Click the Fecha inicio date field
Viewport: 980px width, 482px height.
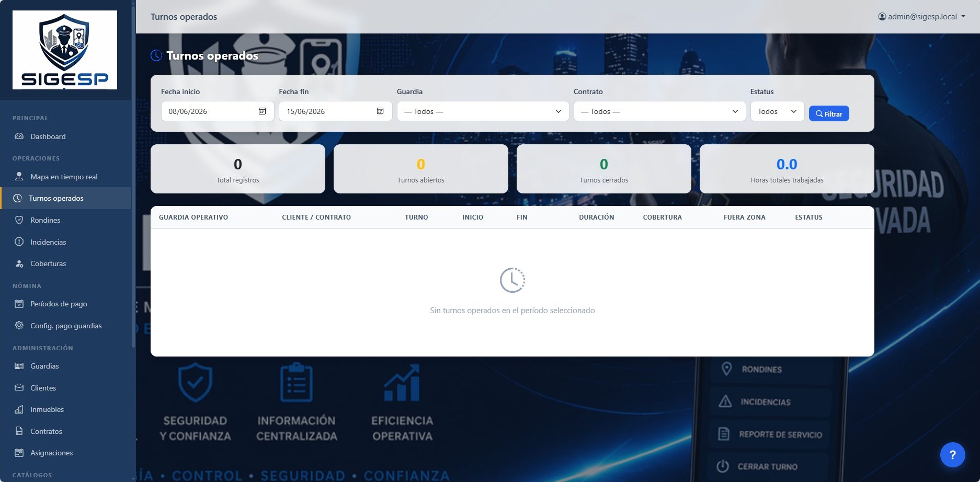coord(218,111)
